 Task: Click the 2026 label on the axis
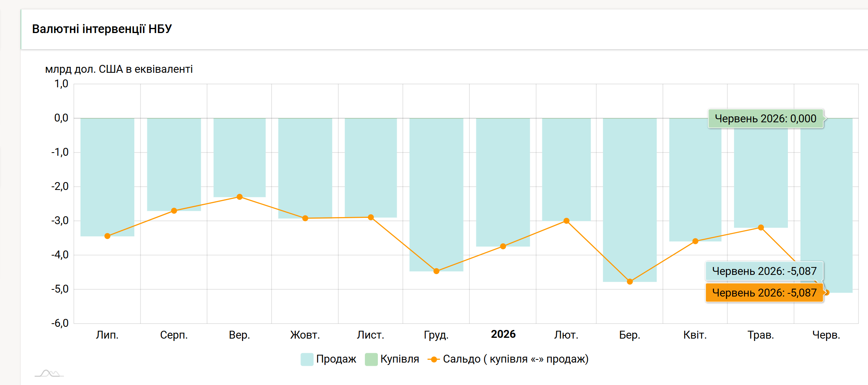tap(503, 334)
